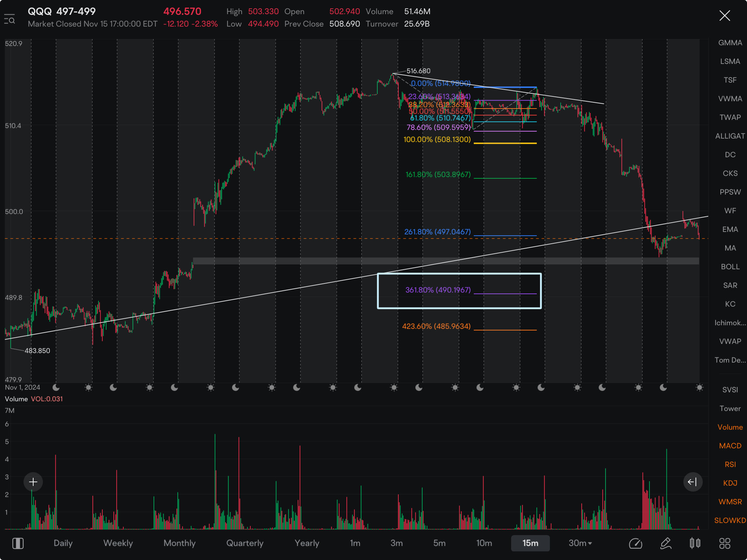
Task: Toggle the split-screen layout icon
Action: [x=18, y=543]
